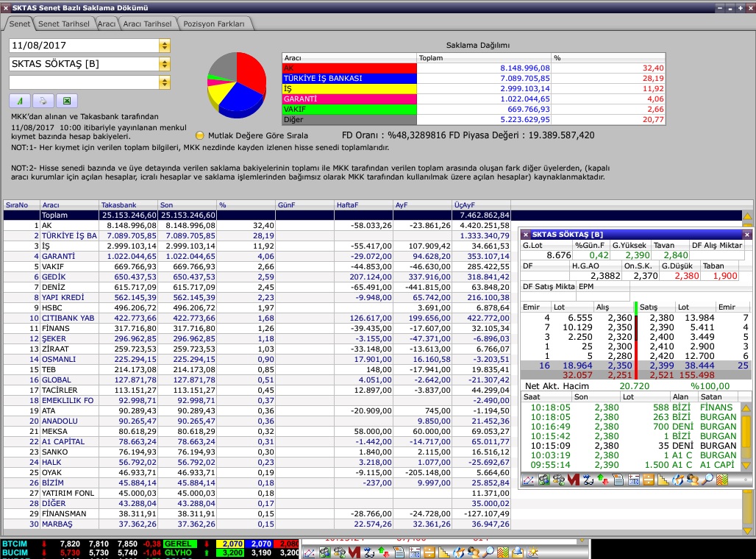This screenshot has width=756, height=559.
Task: Open document page icon in SKTAS SÖKTAŞ panel toolbar
Action: point(618,480)
